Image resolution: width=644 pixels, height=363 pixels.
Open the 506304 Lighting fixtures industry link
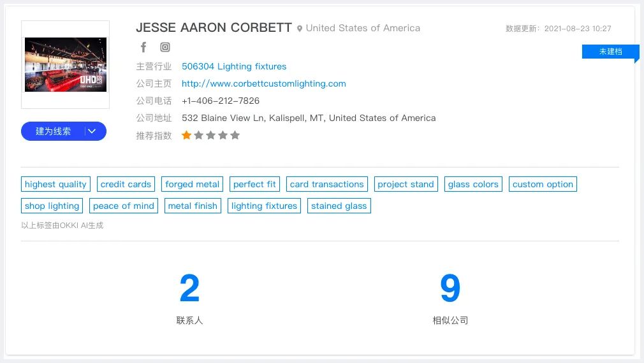[234, 66]
